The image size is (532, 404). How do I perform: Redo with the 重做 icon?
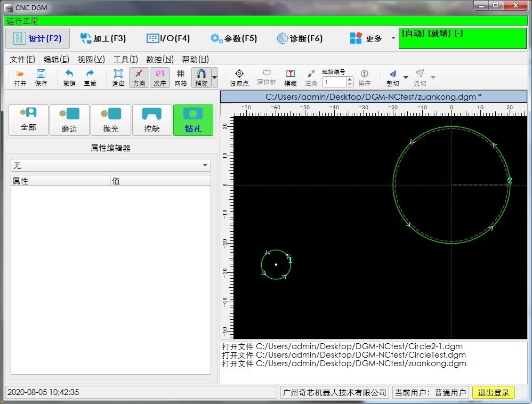click(x=90, y=78)
